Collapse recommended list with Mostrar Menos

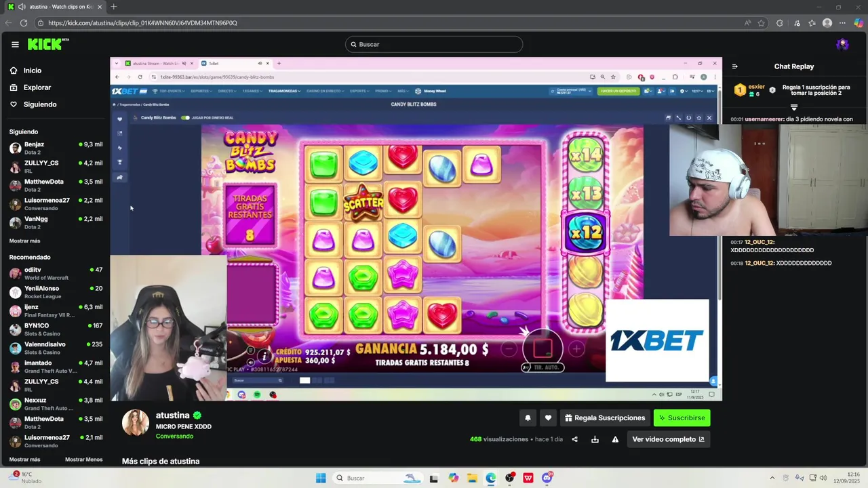83,460
